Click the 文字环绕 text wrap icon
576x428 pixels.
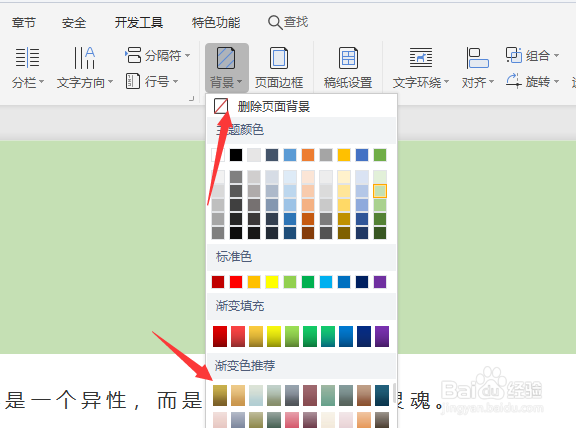pos(421,58)
